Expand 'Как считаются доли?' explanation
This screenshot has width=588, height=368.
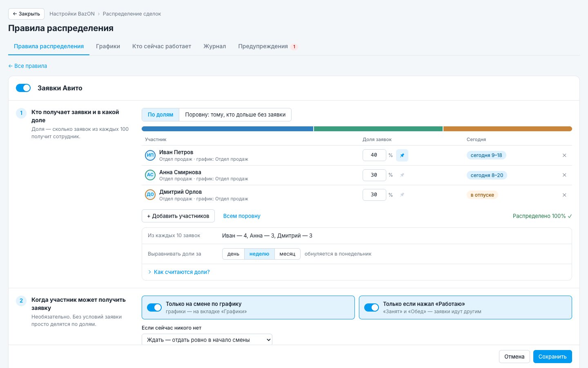click(x=179, y=272)
